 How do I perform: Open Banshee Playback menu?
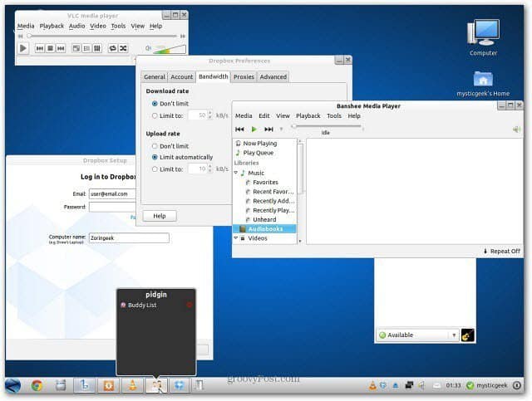click(308, 116)
